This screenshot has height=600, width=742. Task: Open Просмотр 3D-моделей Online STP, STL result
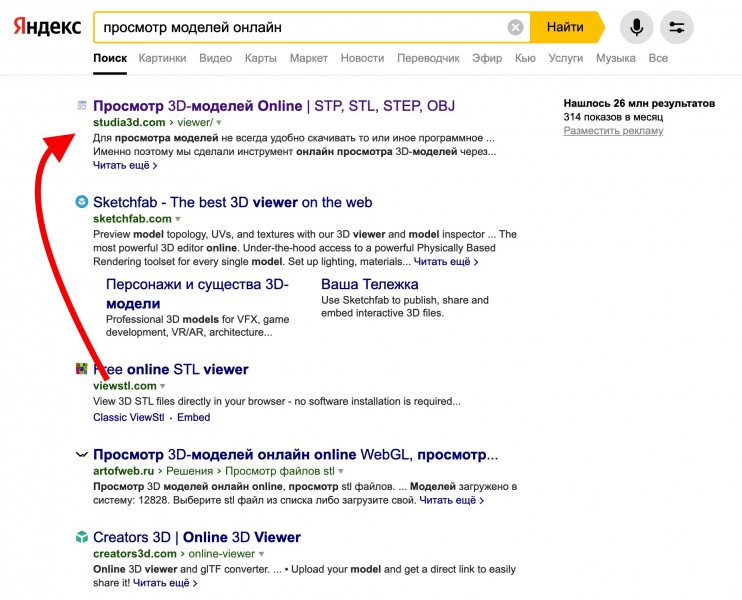(x=274, y=106)
